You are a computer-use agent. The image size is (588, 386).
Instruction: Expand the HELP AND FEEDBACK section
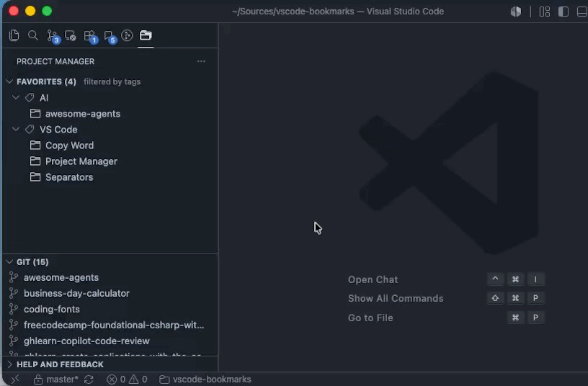[x=9, y=364]
